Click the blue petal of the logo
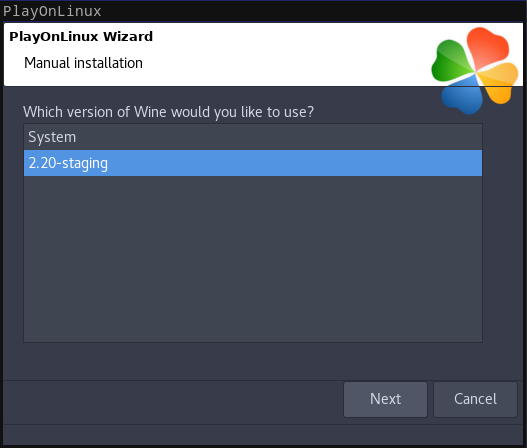 click(463, 95)
